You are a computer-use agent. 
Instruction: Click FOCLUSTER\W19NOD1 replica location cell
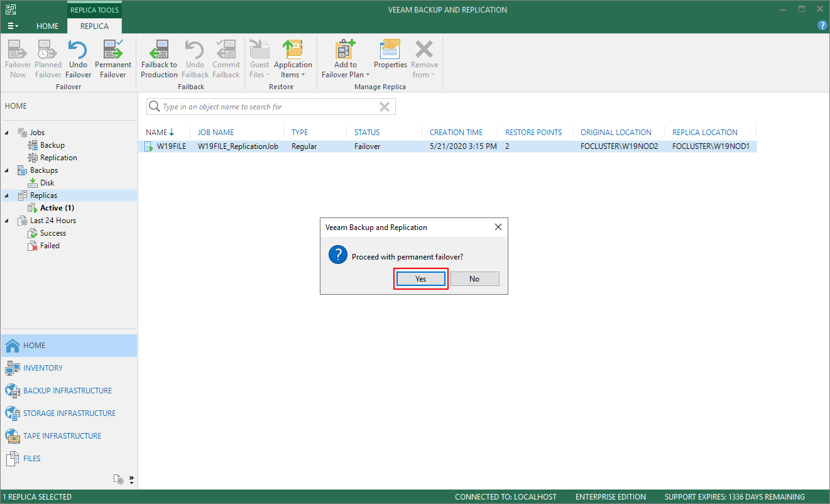point(711,146)
